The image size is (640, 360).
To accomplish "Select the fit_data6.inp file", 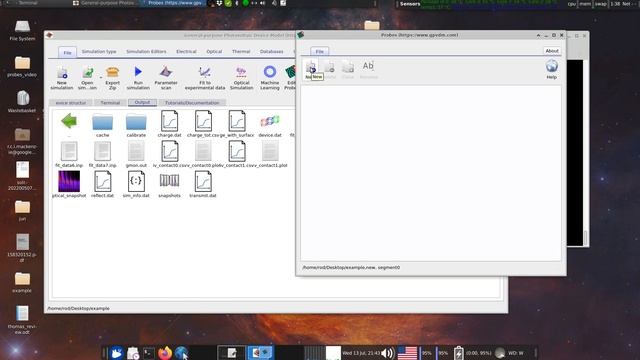I will click(69, 154).
